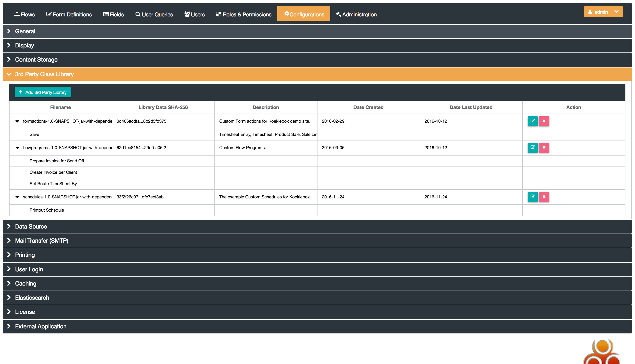This screenshot has width=635, height=364.
Task: Click delete icon for formactions library row
Action: coord(544,121)
